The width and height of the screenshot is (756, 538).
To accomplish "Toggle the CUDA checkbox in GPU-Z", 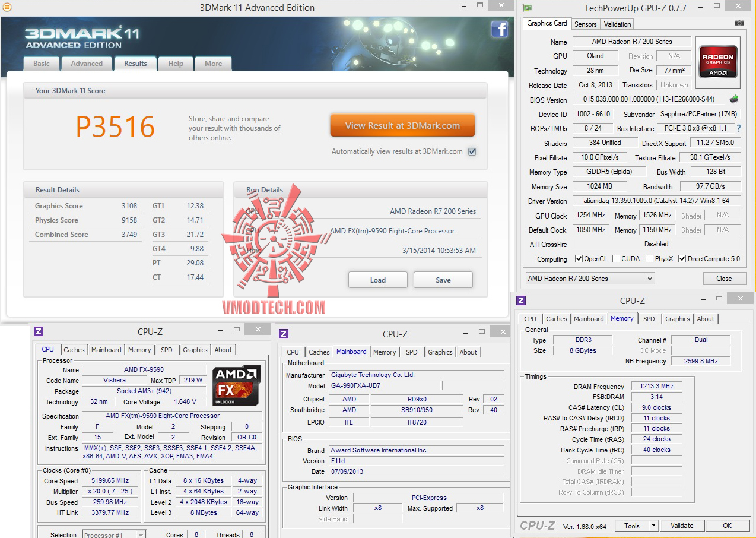I will 616,259.
